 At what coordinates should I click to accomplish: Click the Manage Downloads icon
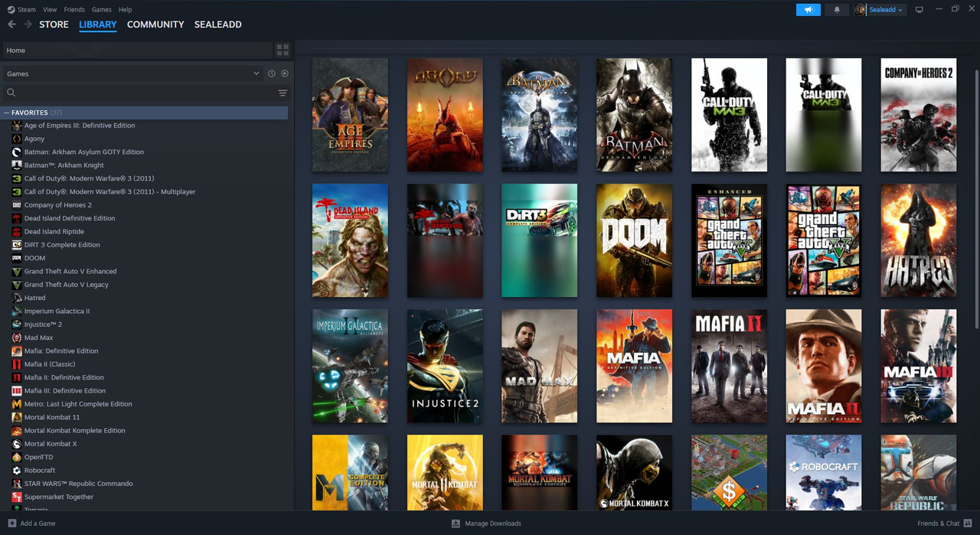coord(456,524)
